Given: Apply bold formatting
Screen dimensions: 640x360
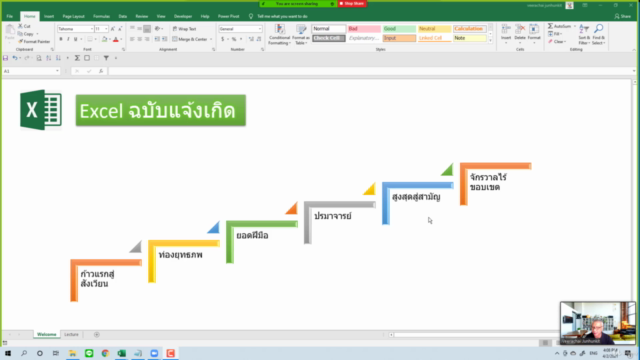Looking at the screenshot, I should (x=61, y=39).
